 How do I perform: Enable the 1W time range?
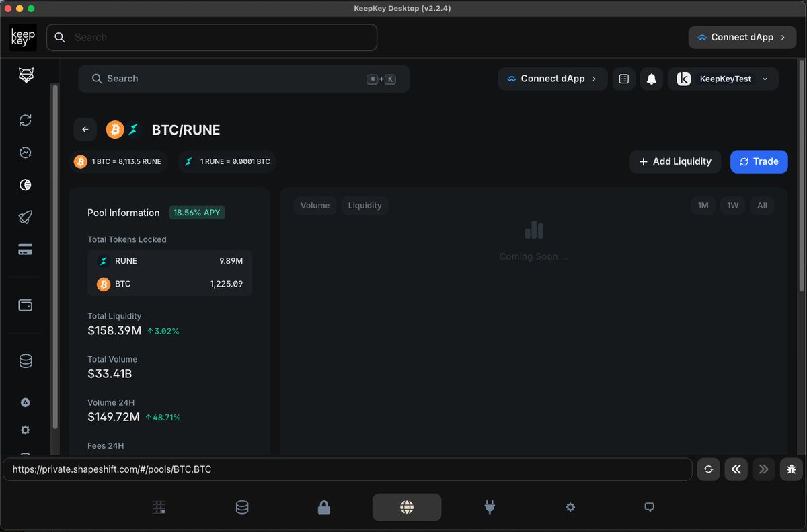[x=732, y=205]
